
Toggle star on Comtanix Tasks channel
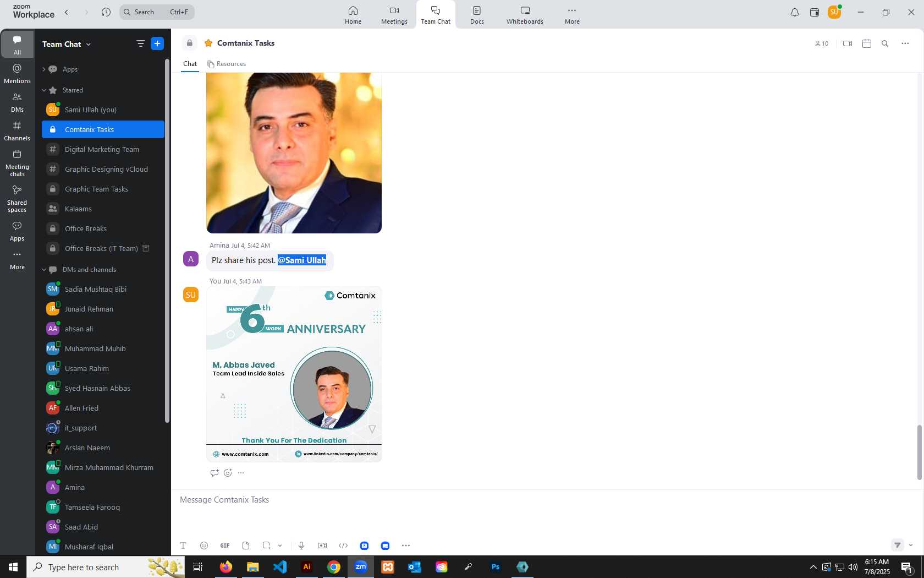click(x=208, y=43)
